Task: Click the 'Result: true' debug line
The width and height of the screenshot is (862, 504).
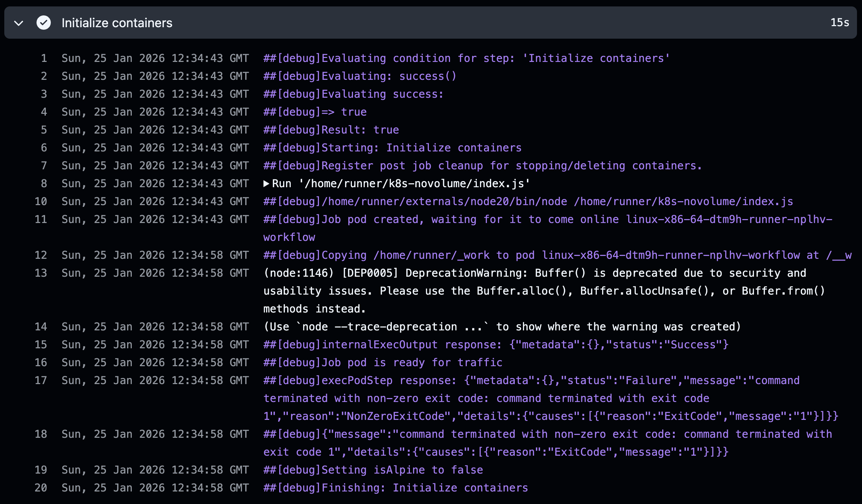Action: 331,130
